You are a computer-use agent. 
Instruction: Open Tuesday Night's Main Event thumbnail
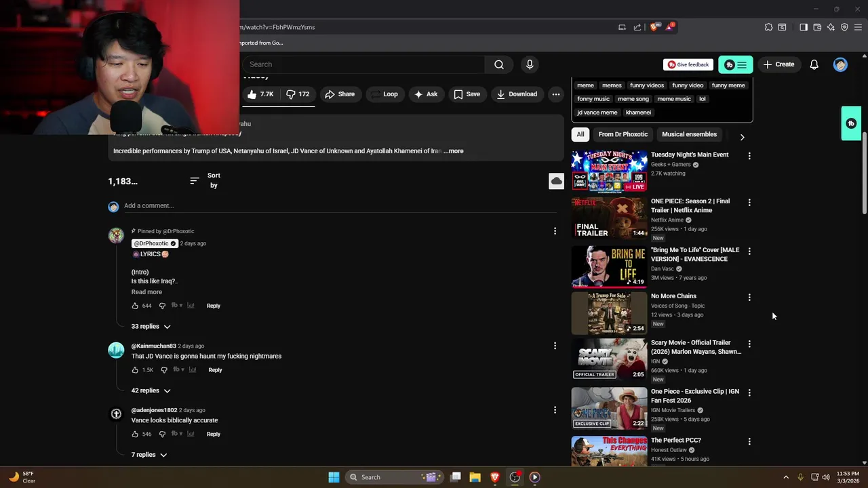pyautogui.click(x=609, y=171)
